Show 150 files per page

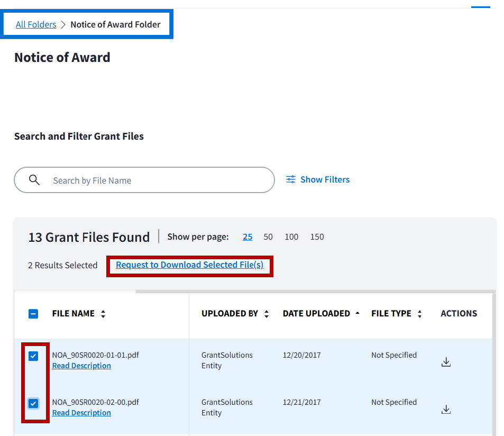[317, 237]
